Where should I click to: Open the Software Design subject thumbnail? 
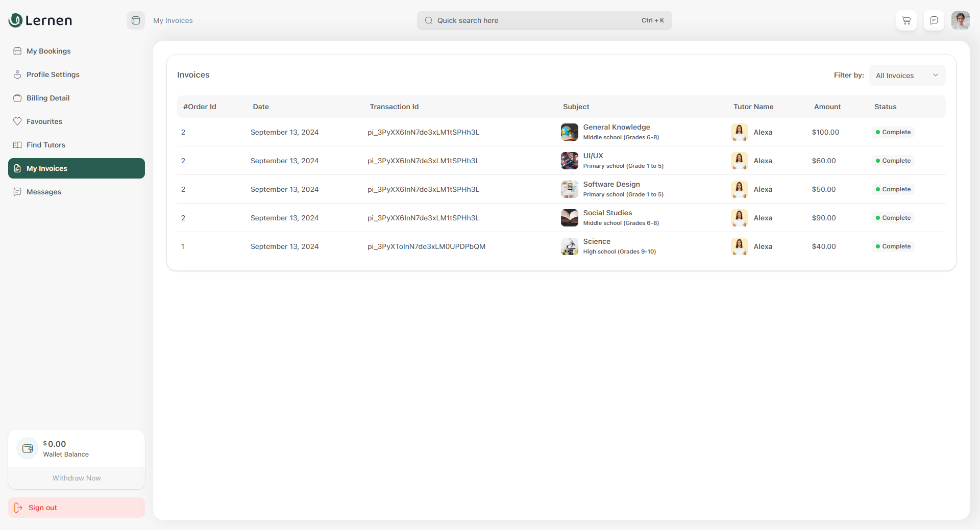(x=569, y=189)
